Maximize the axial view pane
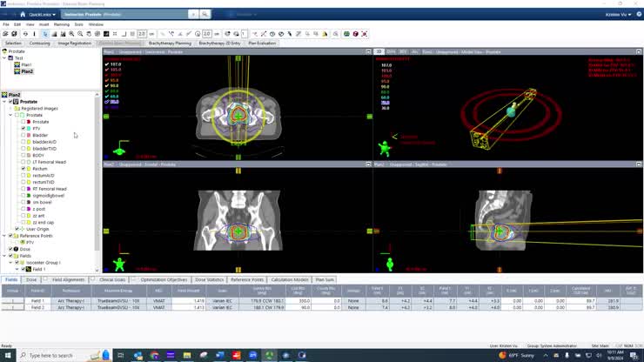Viewport: 644px width, 362px height. coord(368,51)
